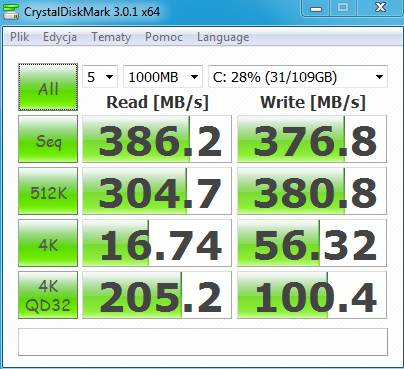The width and height of the screenshot is (404, 369).
Task: Open the 1000MB test size dropdown
Action: tap(163, 77)
